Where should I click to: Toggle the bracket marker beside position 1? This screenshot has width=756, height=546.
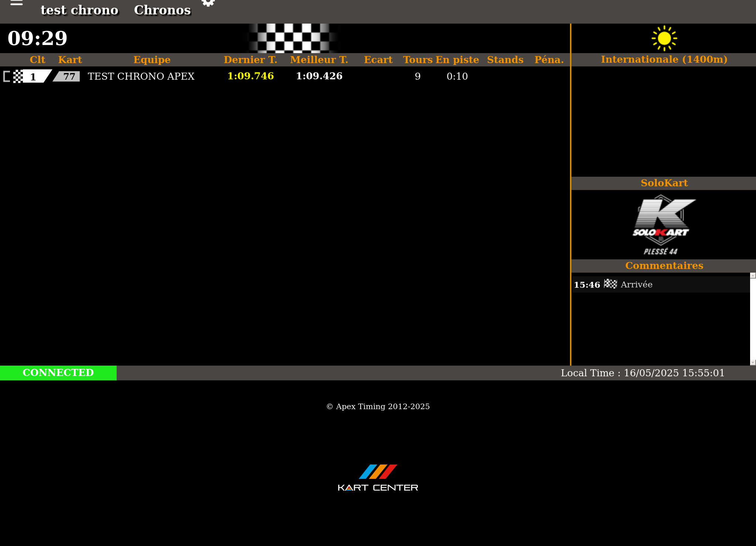[7, 76]
